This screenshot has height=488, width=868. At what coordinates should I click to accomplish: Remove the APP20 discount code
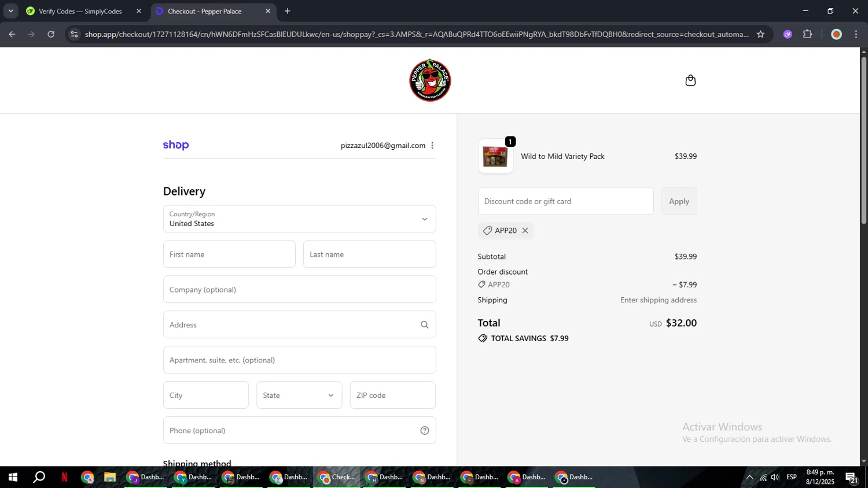525,231
